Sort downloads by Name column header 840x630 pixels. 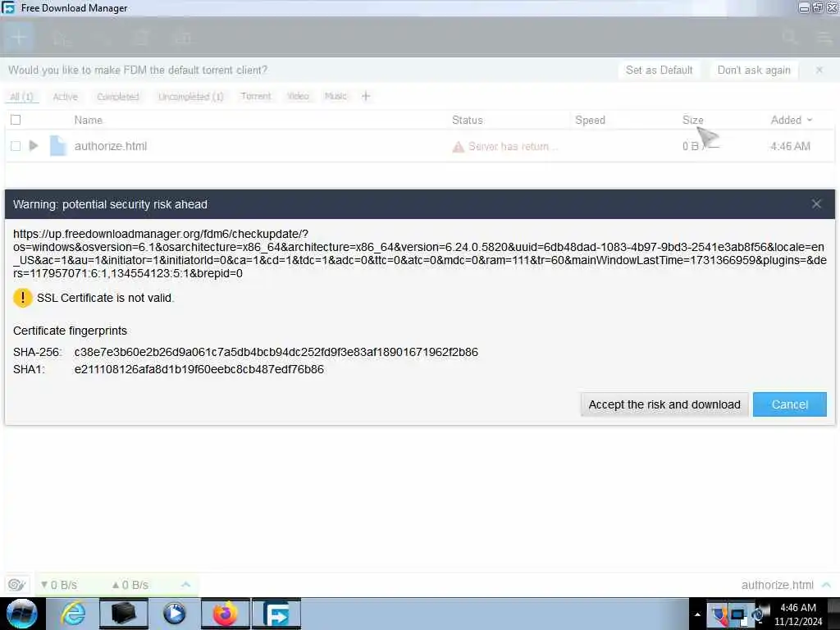click(x=88, y=120)
